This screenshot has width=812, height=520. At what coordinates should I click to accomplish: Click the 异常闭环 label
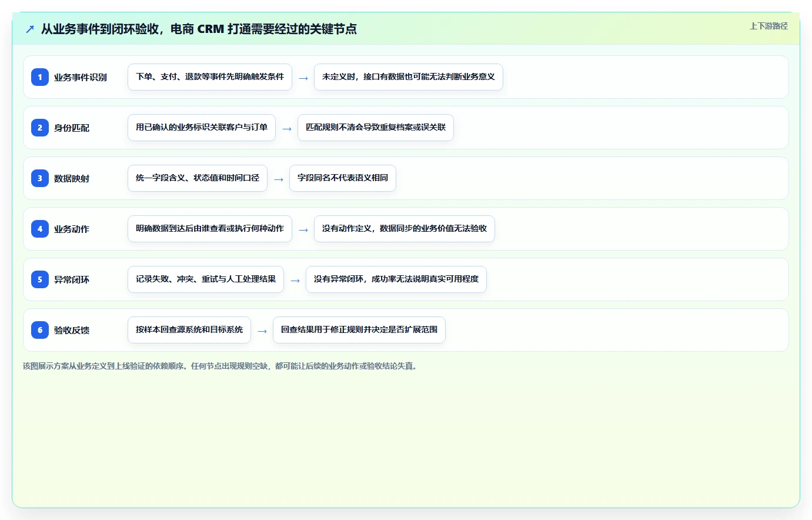click(x=72, y=279)
